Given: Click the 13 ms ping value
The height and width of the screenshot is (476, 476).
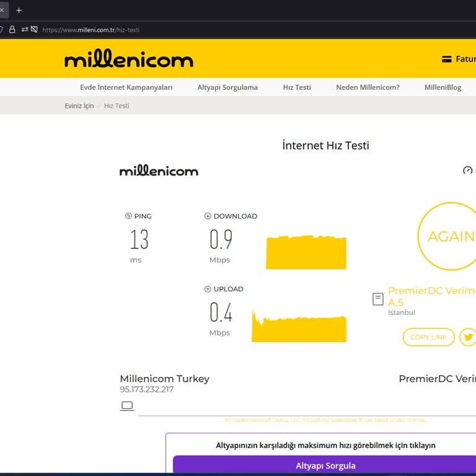Looking at the screenshot, I should pos(139,239).
